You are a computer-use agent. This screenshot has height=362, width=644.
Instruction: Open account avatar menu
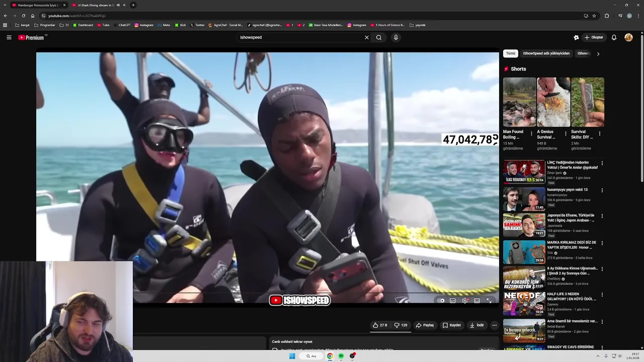tap(628, 37)
